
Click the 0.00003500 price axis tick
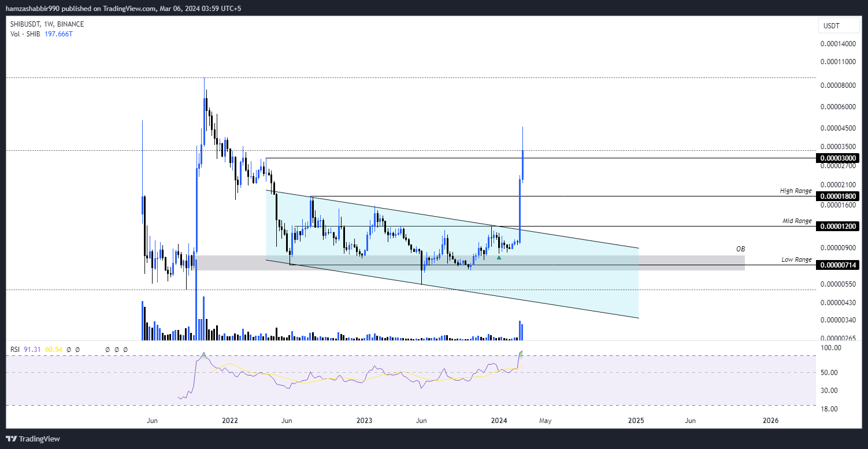838,147
